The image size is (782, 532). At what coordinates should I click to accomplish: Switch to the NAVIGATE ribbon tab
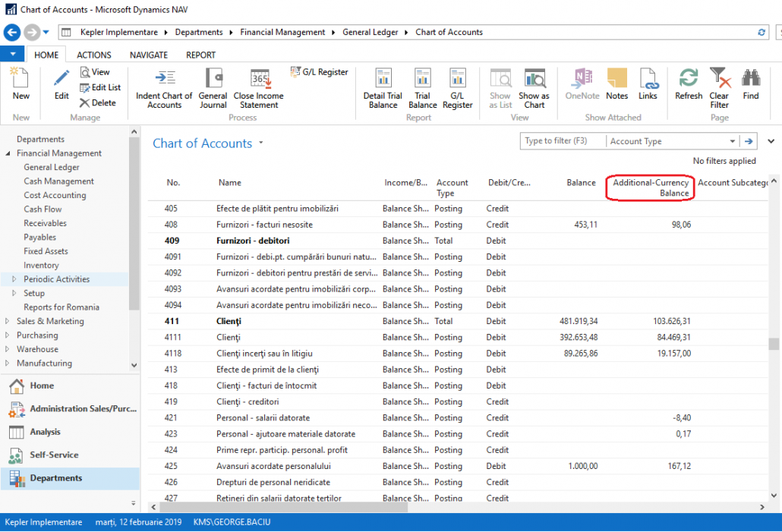149,55
